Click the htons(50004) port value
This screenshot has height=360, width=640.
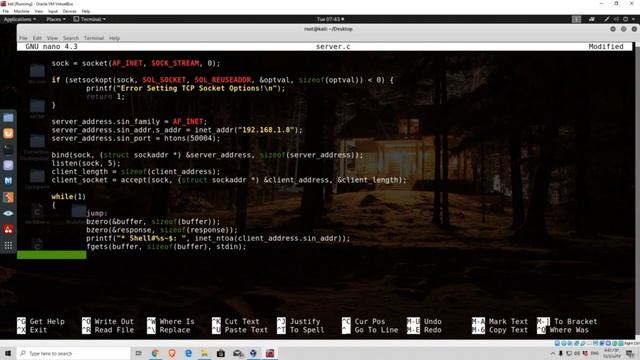tap(192, 138)
